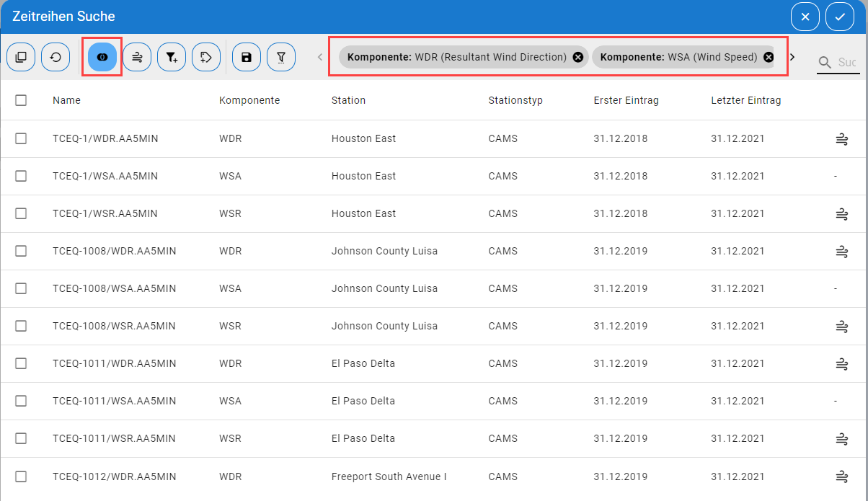The height and width of the screenshot is (501, 868).
Task: Sort by the Komponente column header
Action: [249, 100]
